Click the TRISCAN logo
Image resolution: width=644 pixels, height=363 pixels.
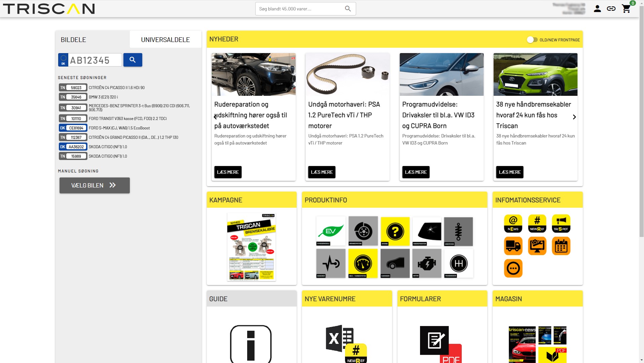[49, 9]
